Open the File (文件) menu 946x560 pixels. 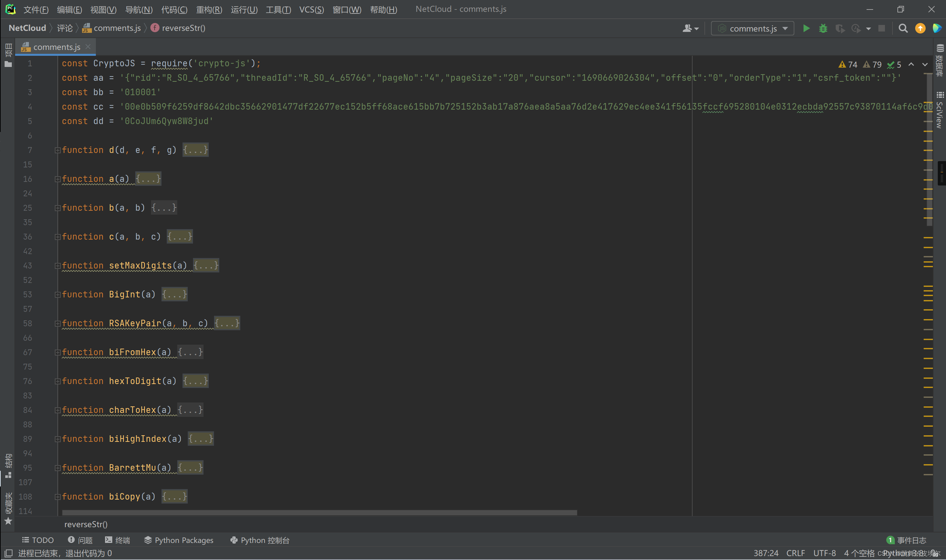pos(36,10)
